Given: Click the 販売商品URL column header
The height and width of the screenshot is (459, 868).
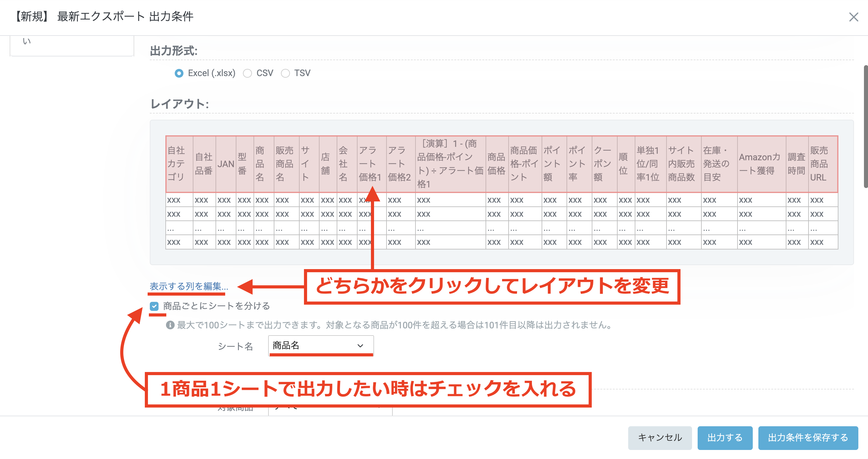Looking at the screenshot, I should tap(822, 164).
